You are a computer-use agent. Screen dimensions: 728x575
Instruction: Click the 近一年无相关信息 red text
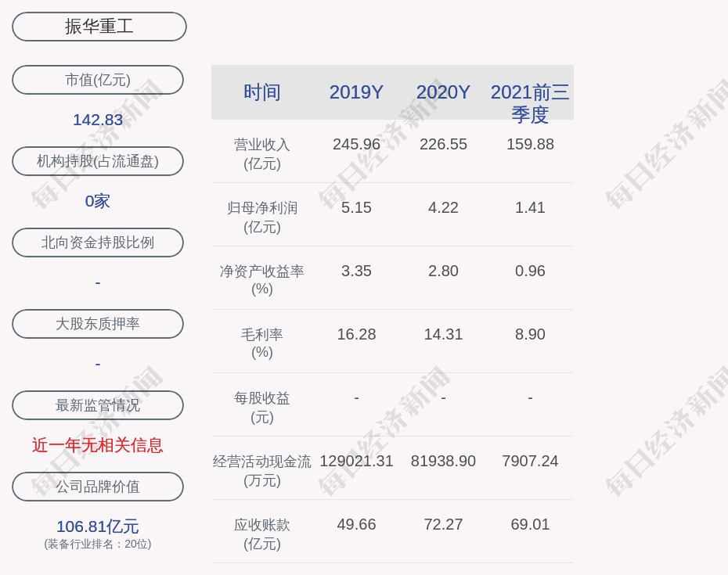click(98, 445)
